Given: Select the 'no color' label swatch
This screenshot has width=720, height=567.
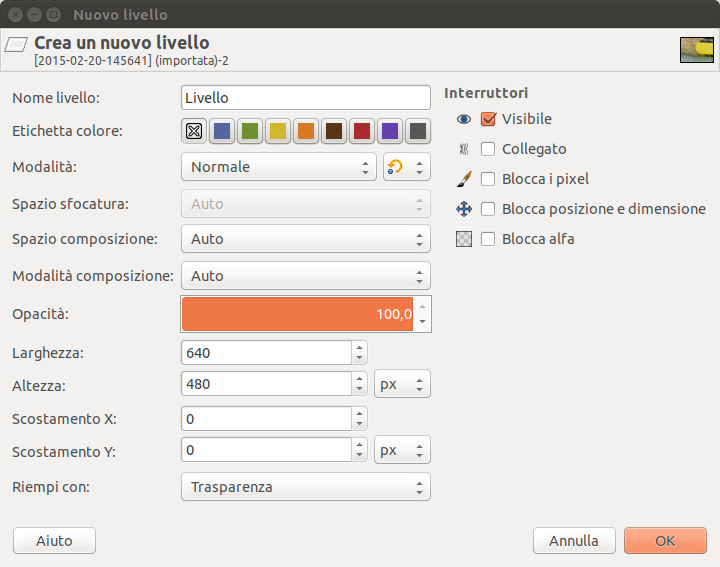Looking at the screenshot, I should 194,131.
